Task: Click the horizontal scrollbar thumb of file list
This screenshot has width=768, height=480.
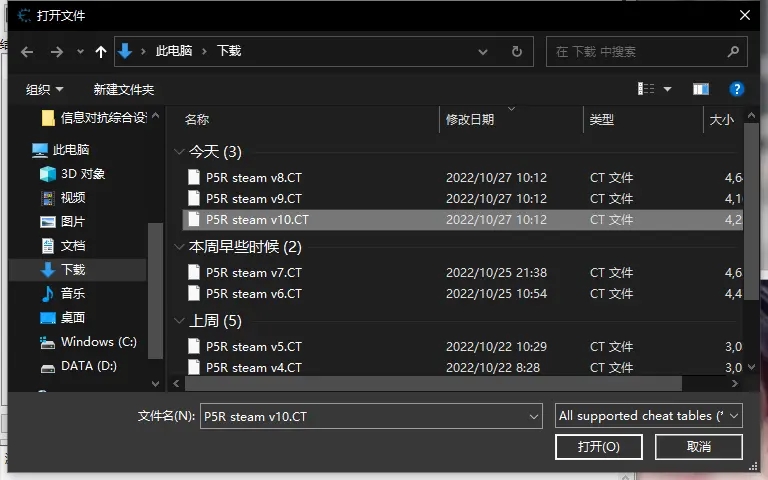Action: click(433, 384)
